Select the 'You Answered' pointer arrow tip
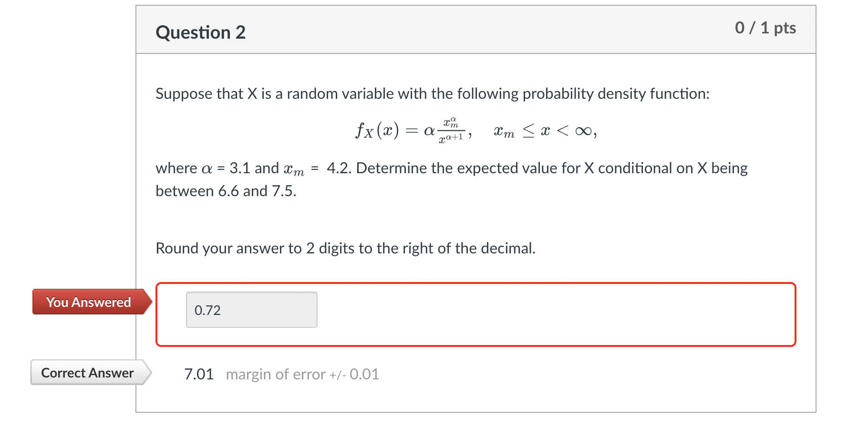This screenshot has width=868, height=440. [149, 302]
